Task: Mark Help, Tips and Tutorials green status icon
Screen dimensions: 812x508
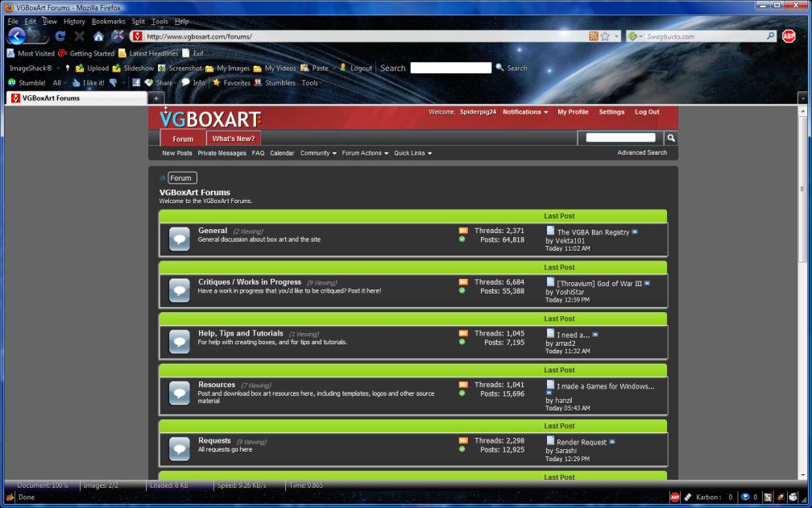Action: click(462, 342)
